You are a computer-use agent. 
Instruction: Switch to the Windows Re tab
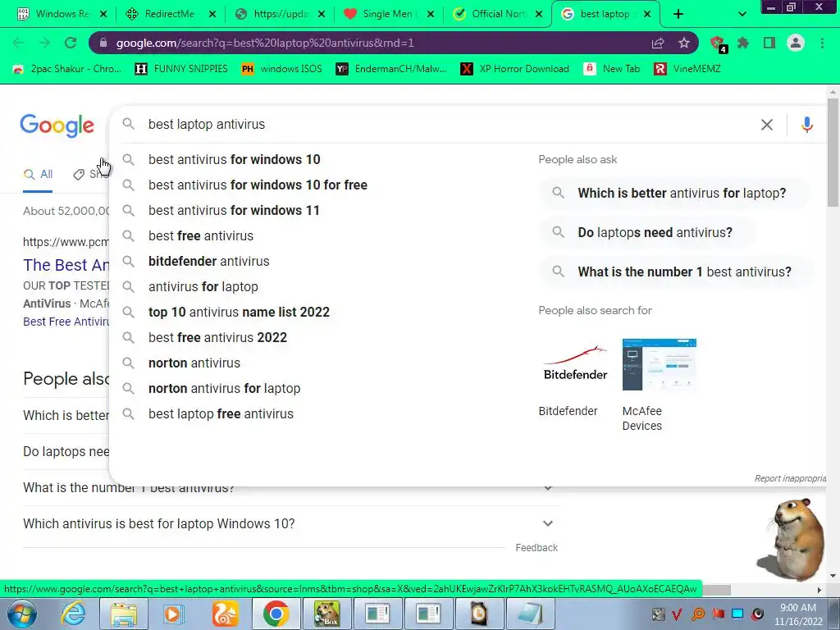click(61, 14)
